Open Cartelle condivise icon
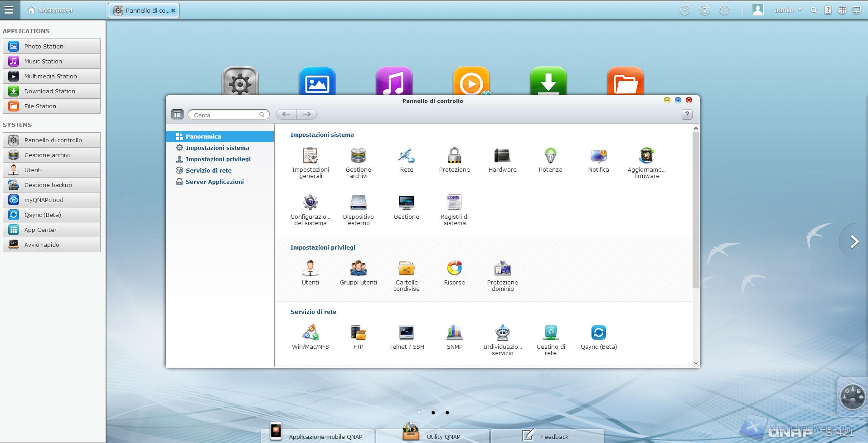 tap(406, 269)
